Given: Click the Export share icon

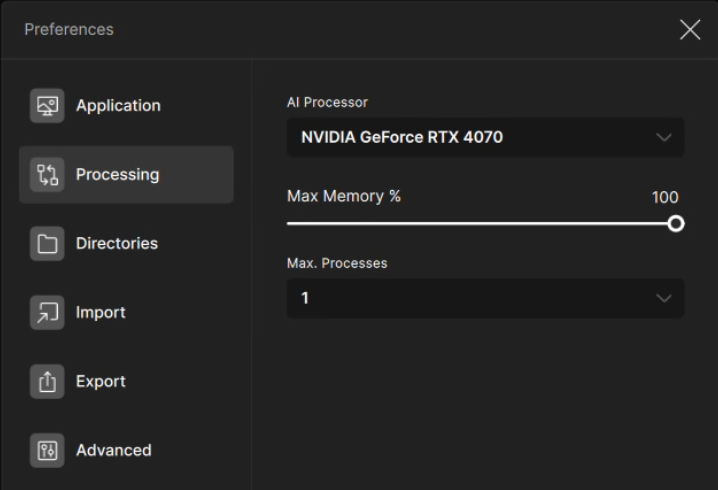Looking at the screenshot, I should coord(47,382).
